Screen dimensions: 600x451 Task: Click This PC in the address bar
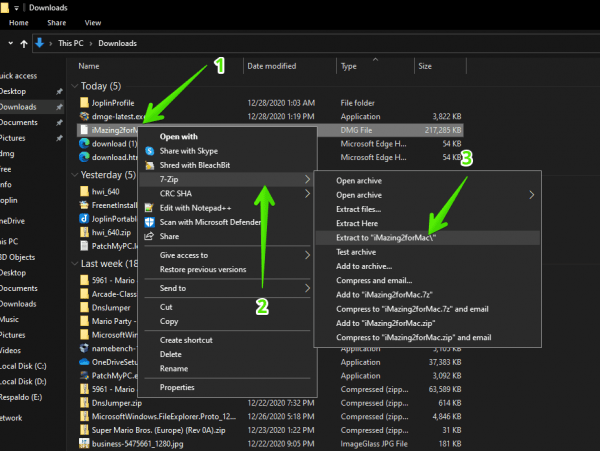pyautogui.click(x=71, y=43)
